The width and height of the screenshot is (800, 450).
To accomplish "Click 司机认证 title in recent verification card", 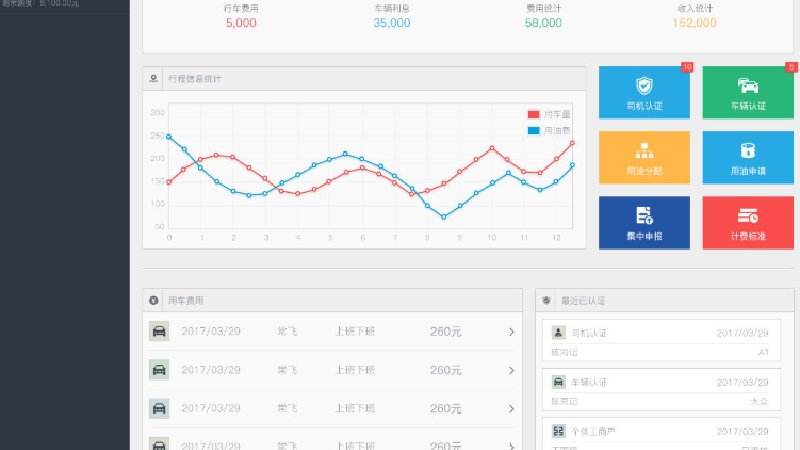I will click(589, 333).
